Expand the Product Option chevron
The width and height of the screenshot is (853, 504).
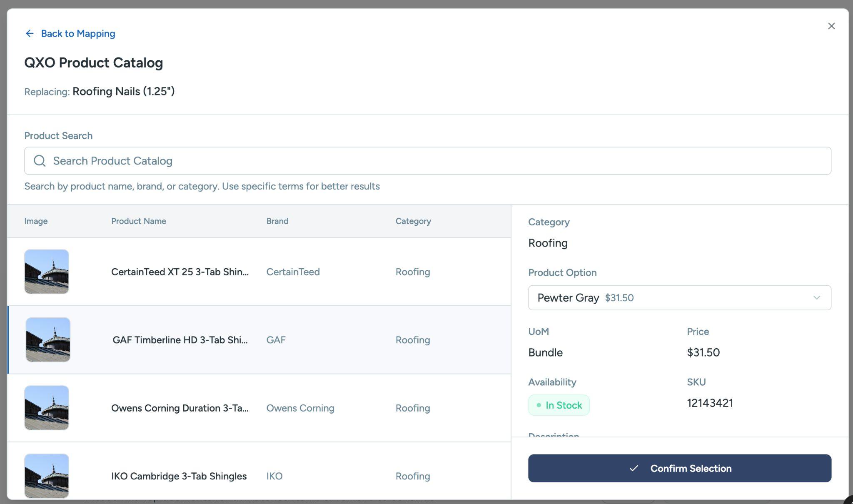pyautogui.click(x=816, y=298)
